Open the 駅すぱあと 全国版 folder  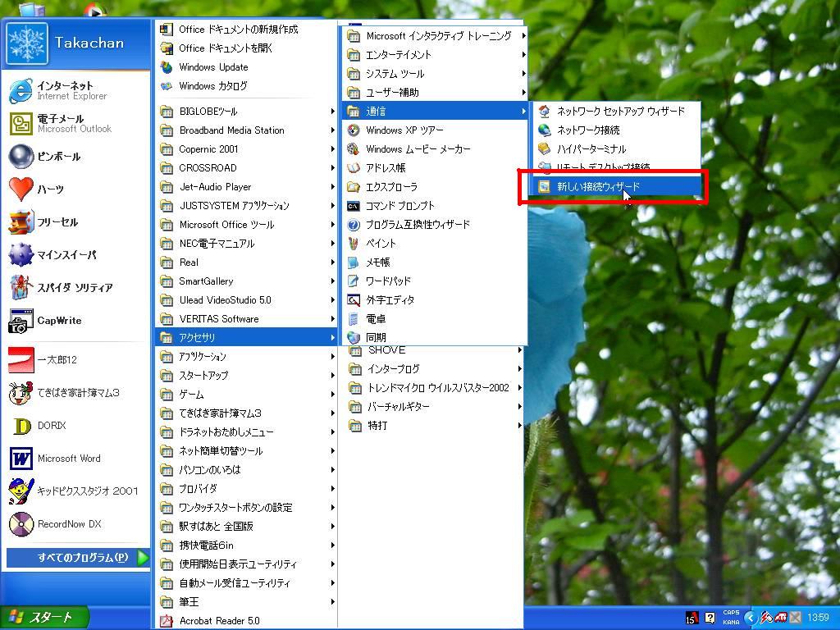(246, 526)
